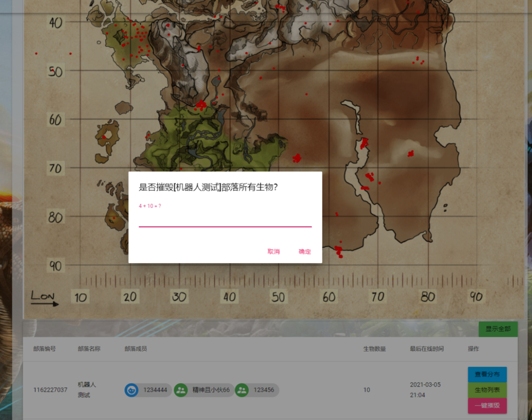Click the green group icon beside 精神且小伙66
532x420 pixels.
point(181,390)
